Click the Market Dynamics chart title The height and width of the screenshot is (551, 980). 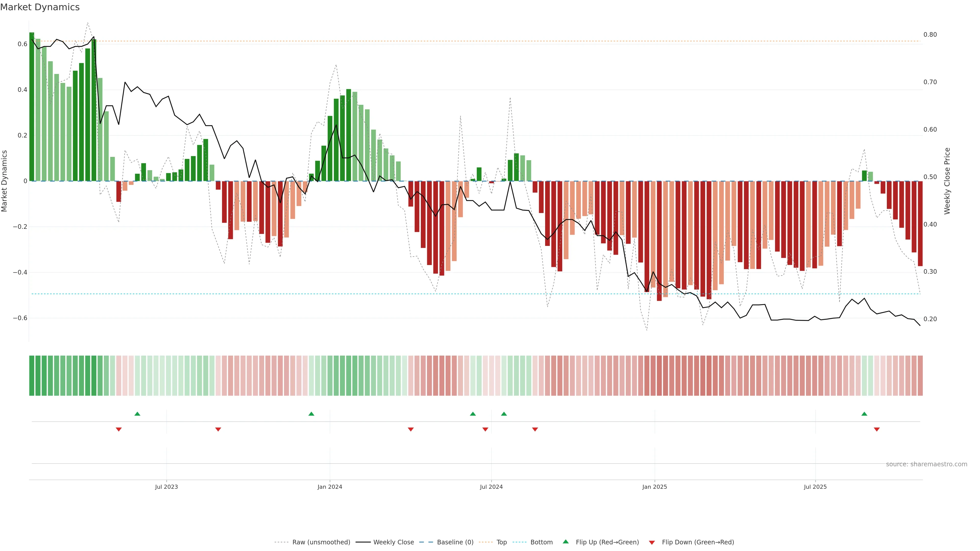[40, 7]
